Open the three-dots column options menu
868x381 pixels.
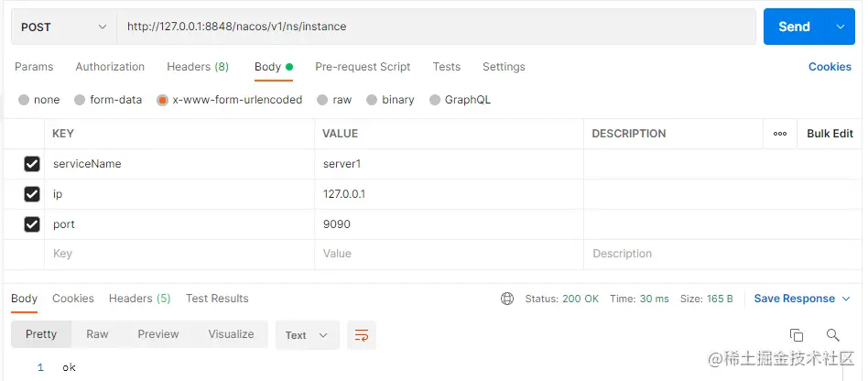tap(780, 134)
